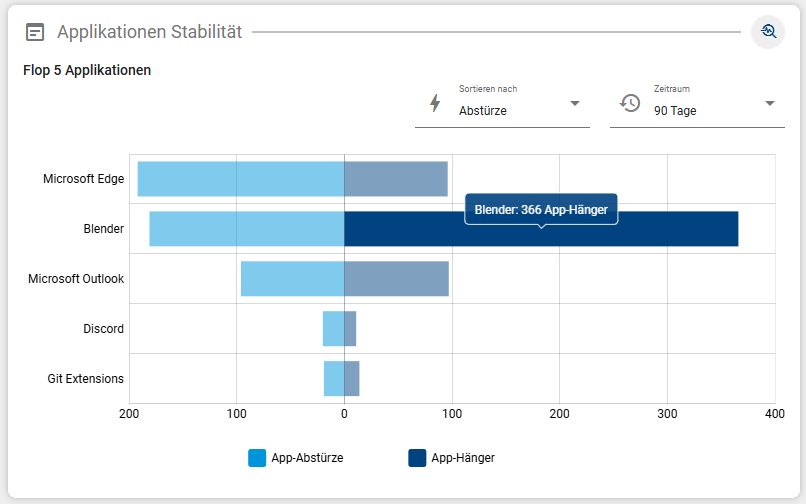The height and width of the screenshot is (504, 806).
Task: Click Microsoft Edge's light blue crash bar
Action: point(240,179)
